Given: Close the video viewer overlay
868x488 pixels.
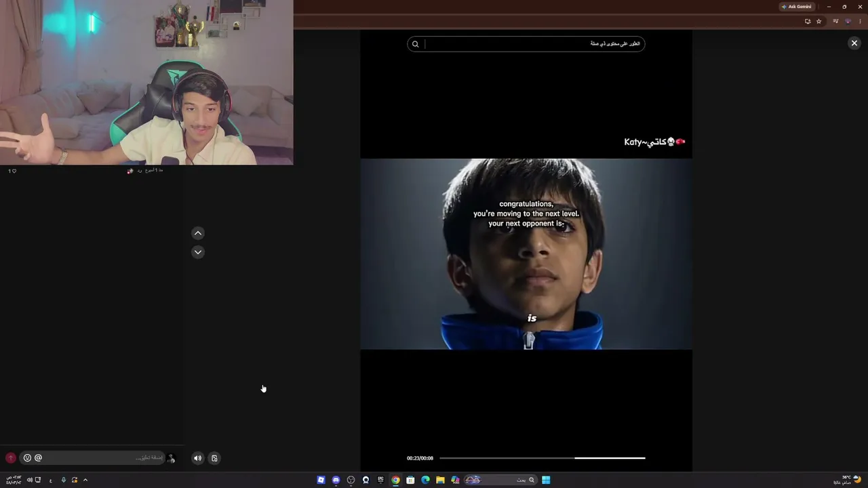Looking at the screenshot, I should [854, 43].
